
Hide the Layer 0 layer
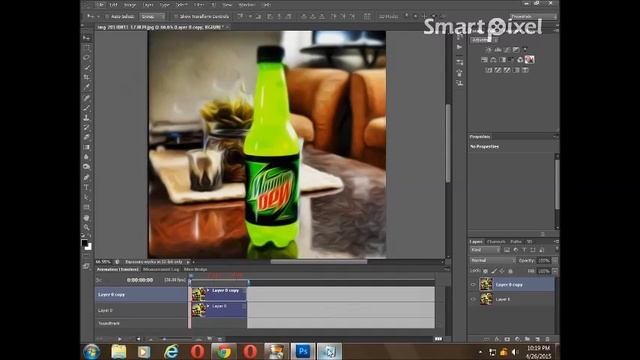coord(473,299)
